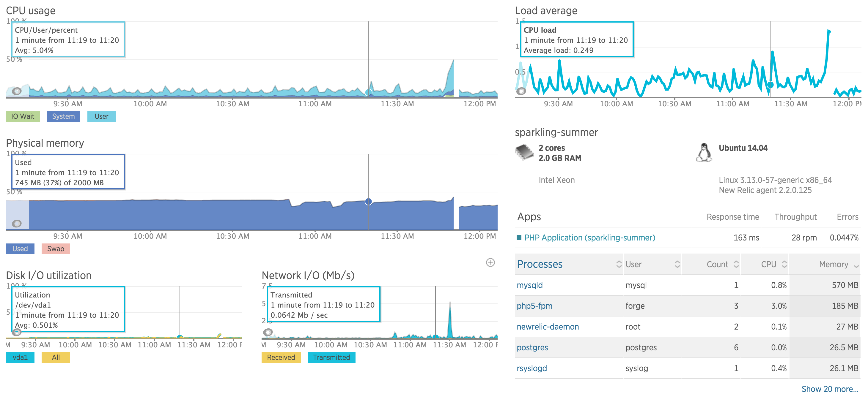Toggle the Transmitted network series

tap(331, 357)
